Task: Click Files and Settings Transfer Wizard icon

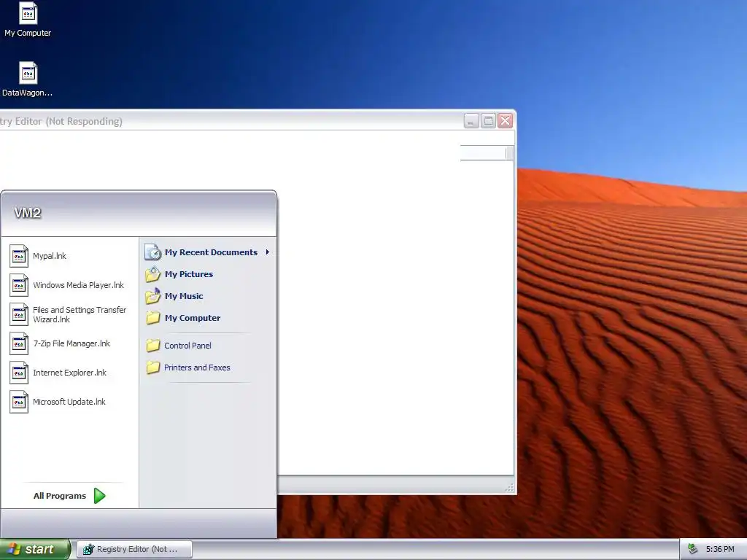Action: pyautogui.click(x=19, y=314)
